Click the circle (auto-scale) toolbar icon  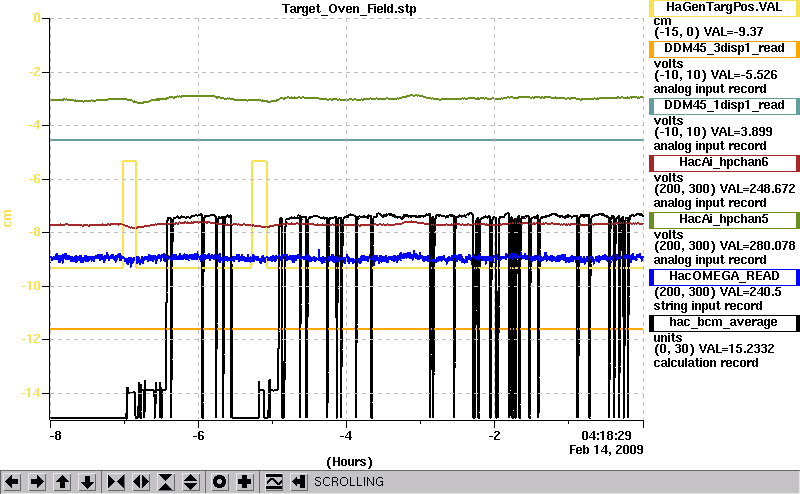pyautogui.click(x=220, y=482)
